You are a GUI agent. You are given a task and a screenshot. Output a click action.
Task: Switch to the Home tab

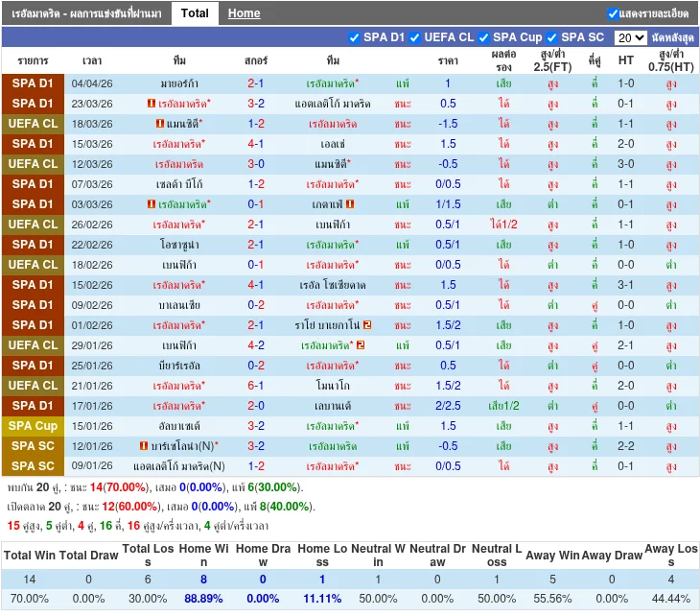point(244,13)
